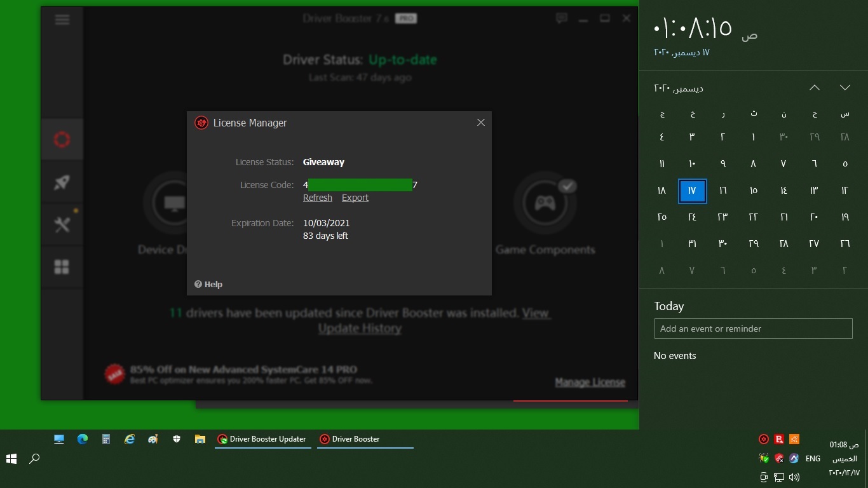868x488 pixels.
Task: Click the Add an event or reminder field
Action: coord(754,329)
